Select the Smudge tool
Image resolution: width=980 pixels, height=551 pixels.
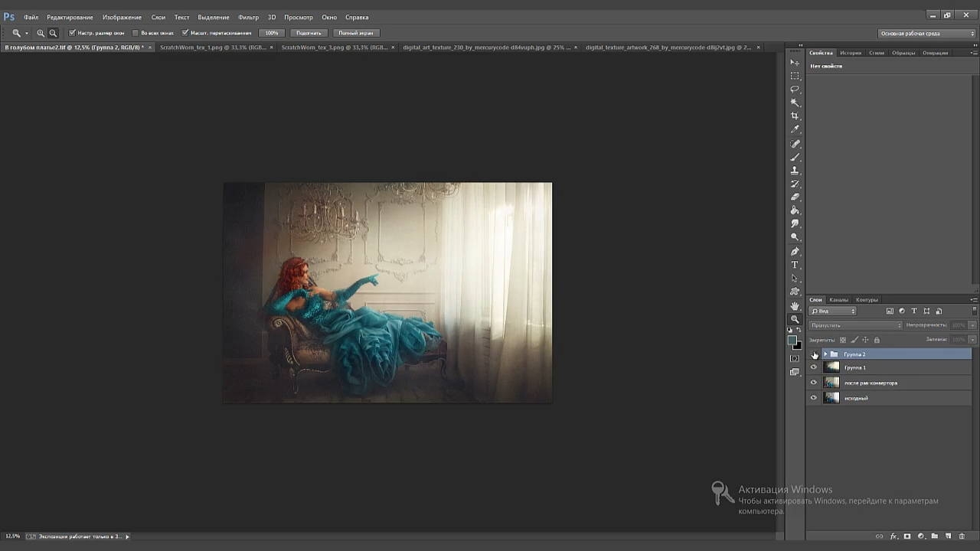795,223
